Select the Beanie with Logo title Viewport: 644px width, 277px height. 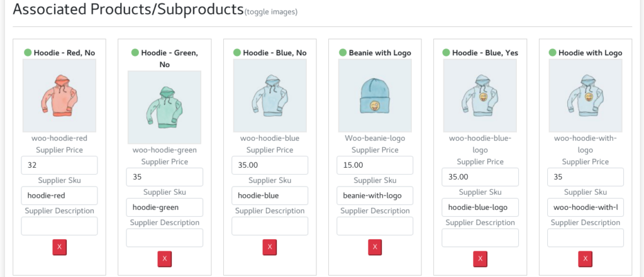[380, 53]
